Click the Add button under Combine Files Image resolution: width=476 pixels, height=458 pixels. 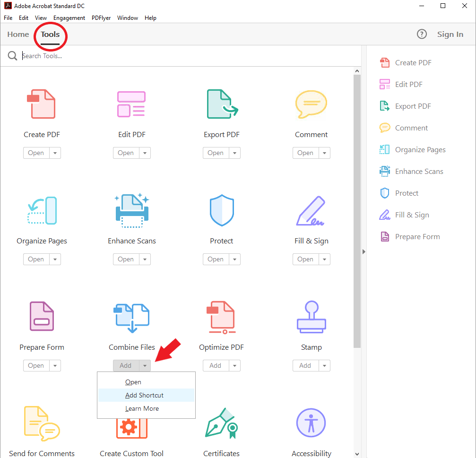point(126,365)
